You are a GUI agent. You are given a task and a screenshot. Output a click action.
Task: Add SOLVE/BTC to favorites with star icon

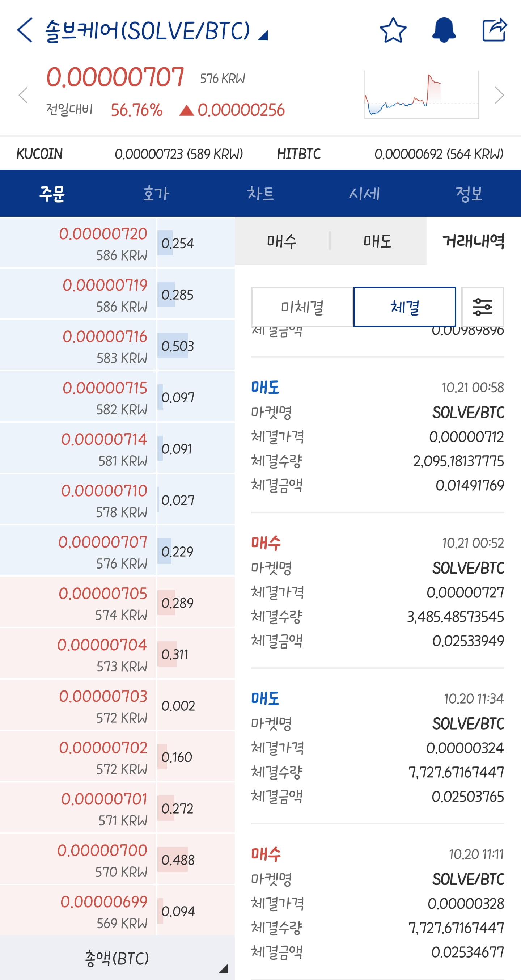(393, 30)
